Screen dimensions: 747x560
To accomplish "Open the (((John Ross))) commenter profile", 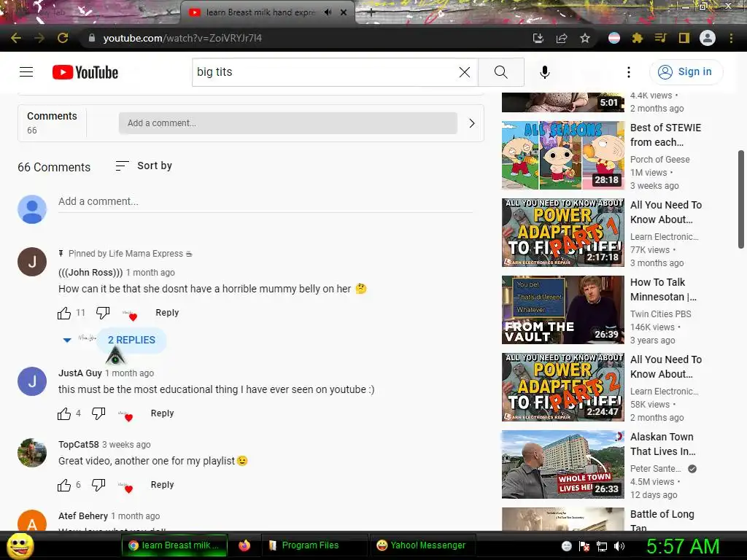I will [x=90, y=273].
